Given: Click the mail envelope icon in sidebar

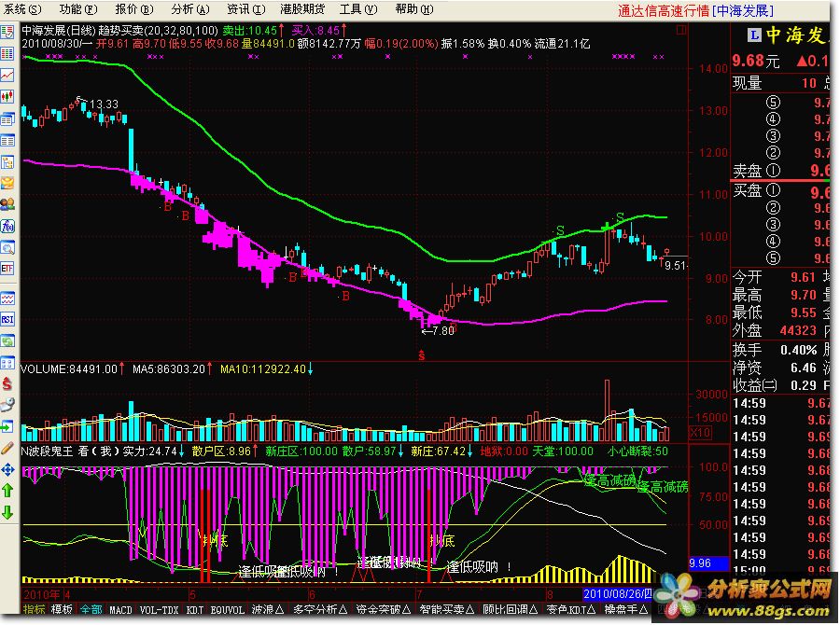Looking at the screenshot, I should click(7, 183).
